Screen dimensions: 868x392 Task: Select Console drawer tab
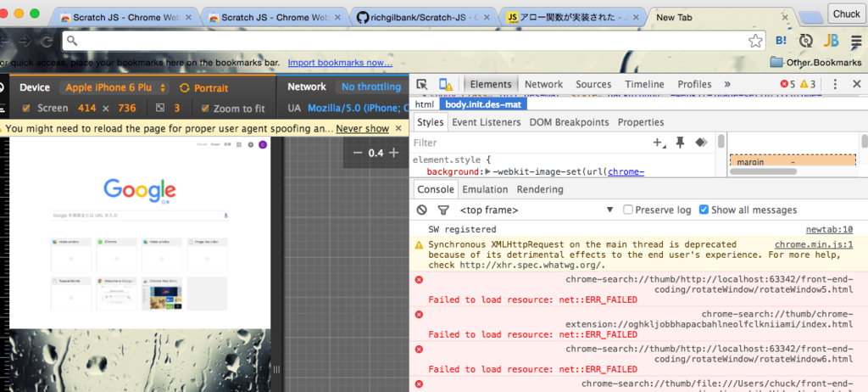(435, 189)
